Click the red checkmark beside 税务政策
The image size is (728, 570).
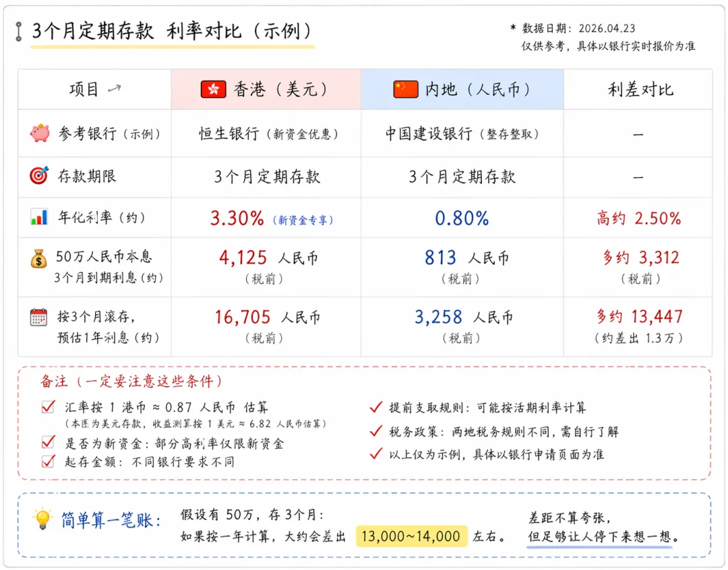point(376,431)
